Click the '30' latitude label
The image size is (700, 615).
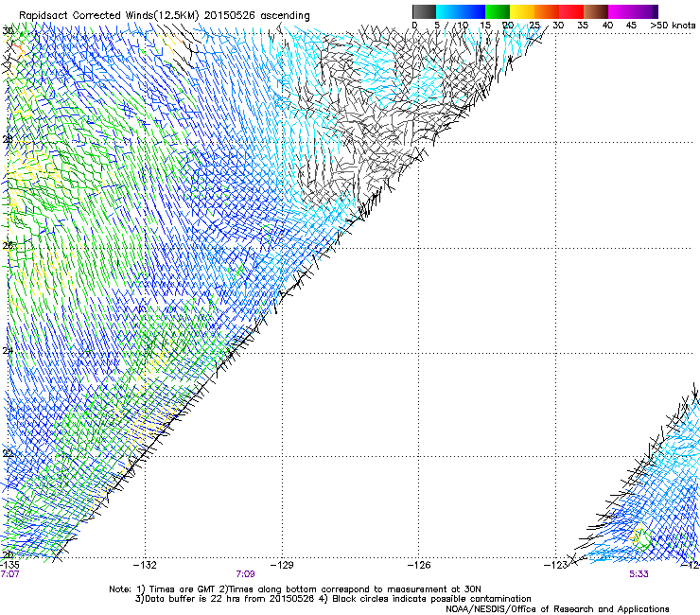[x=8, y=31]
